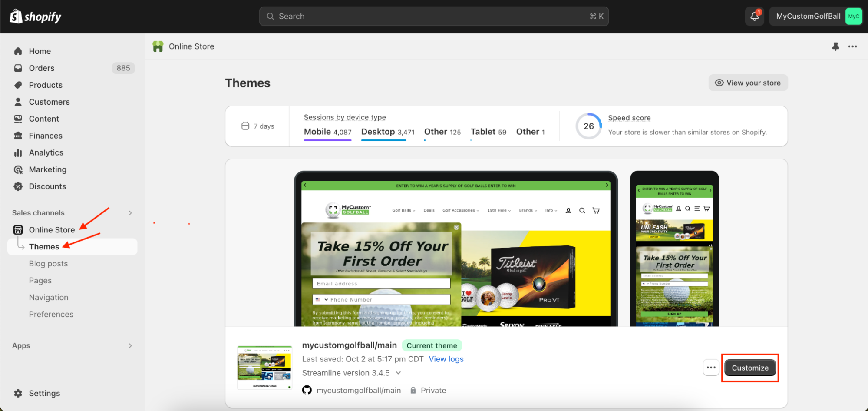Click the GitHub icon beside mycustomgolfball/main
The height and width of the screenshot is (411, 868).
click(307, 390)
